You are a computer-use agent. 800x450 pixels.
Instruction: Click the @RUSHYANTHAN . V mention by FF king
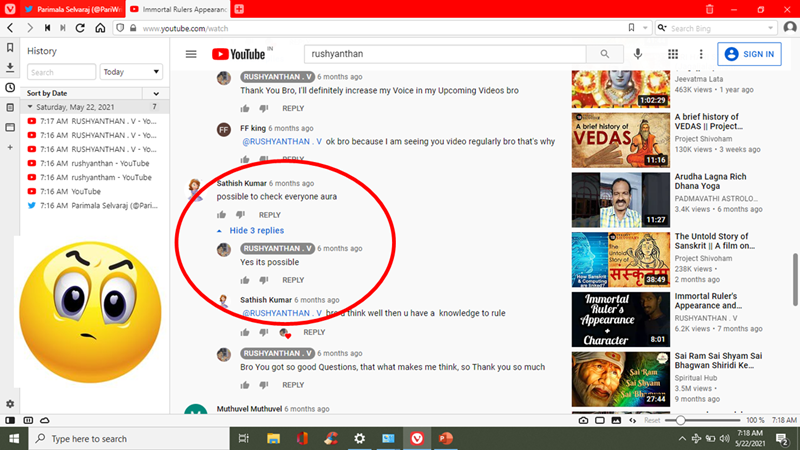pos(282,141)
